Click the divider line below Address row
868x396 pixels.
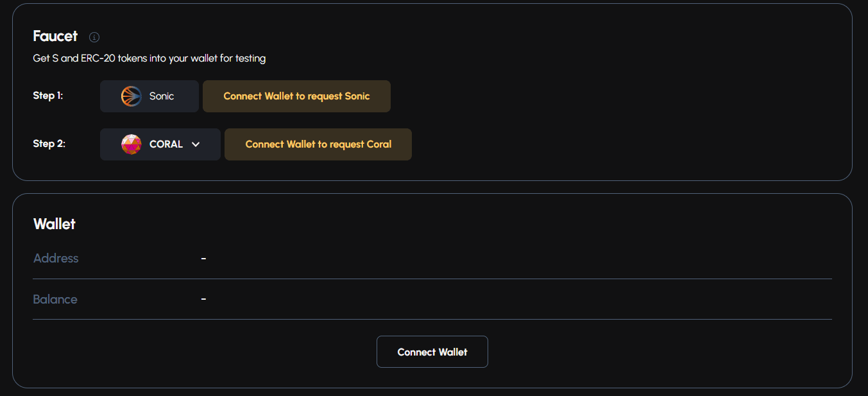click(x=432, y=279)
